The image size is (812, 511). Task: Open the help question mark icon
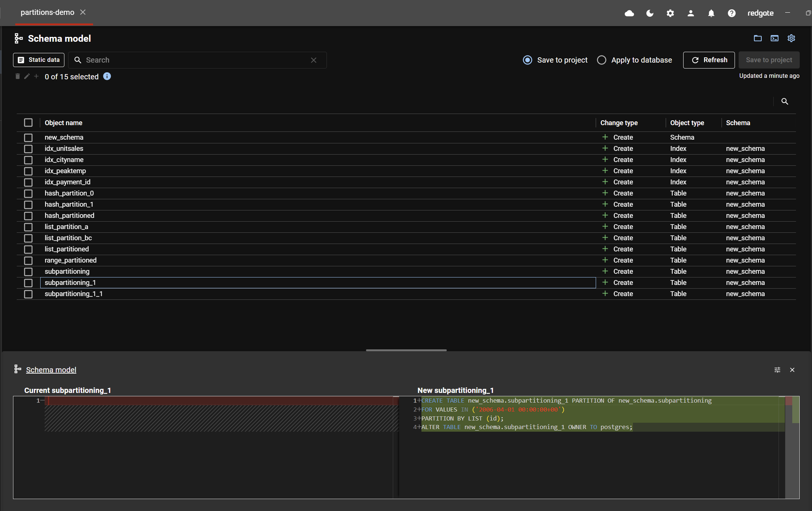(x=732, y=13)
